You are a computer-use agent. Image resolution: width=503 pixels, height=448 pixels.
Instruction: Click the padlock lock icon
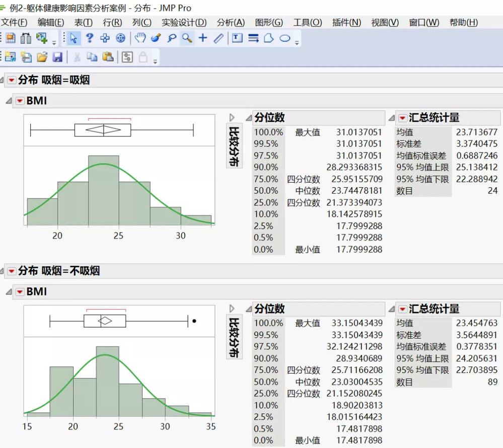[x=143, y=57]
